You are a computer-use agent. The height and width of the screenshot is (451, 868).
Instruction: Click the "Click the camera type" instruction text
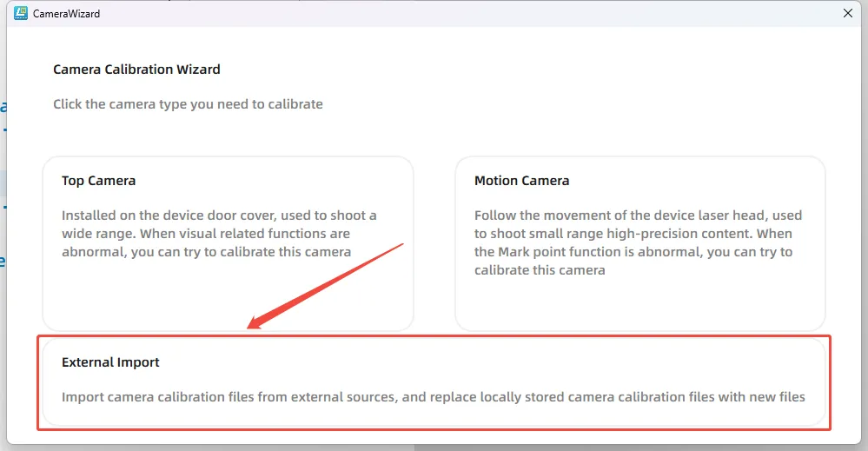188,104
